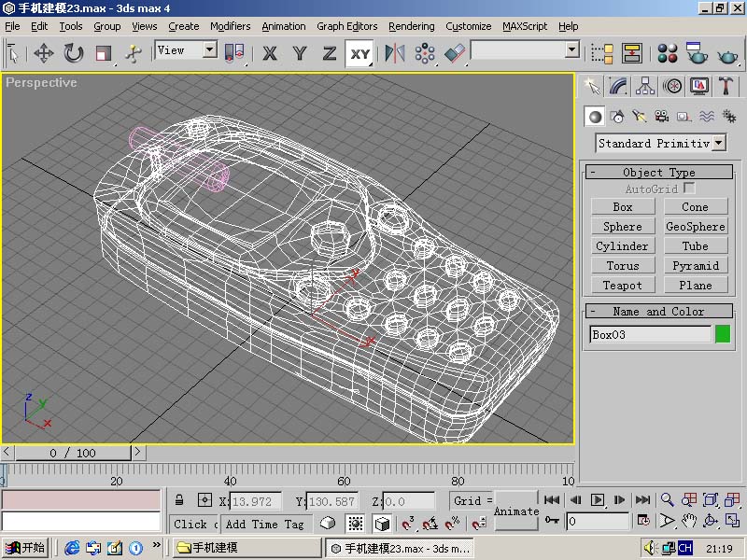
Task: Open the Material Editor icon
Action: [668, 53]
